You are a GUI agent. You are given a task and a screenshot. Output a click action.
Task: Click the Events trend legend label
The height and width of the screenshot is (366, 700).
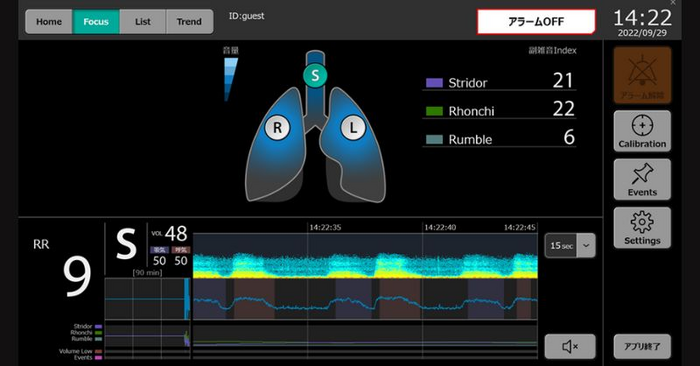click(x=83, y=358)
